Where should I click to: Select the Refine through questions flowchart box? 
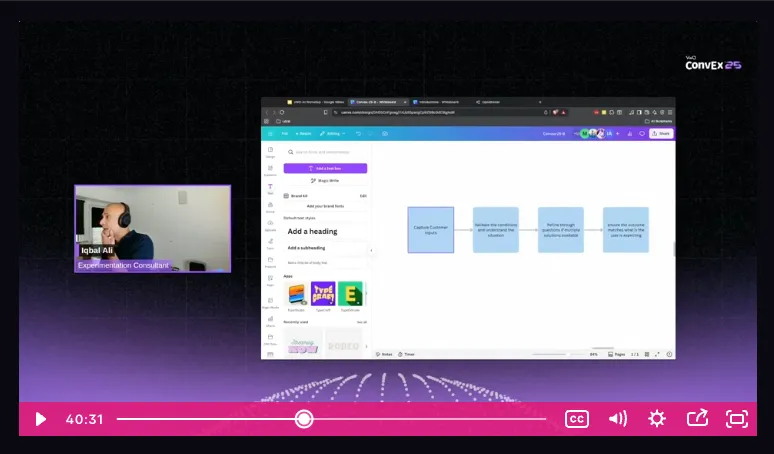tap(561, 230)
